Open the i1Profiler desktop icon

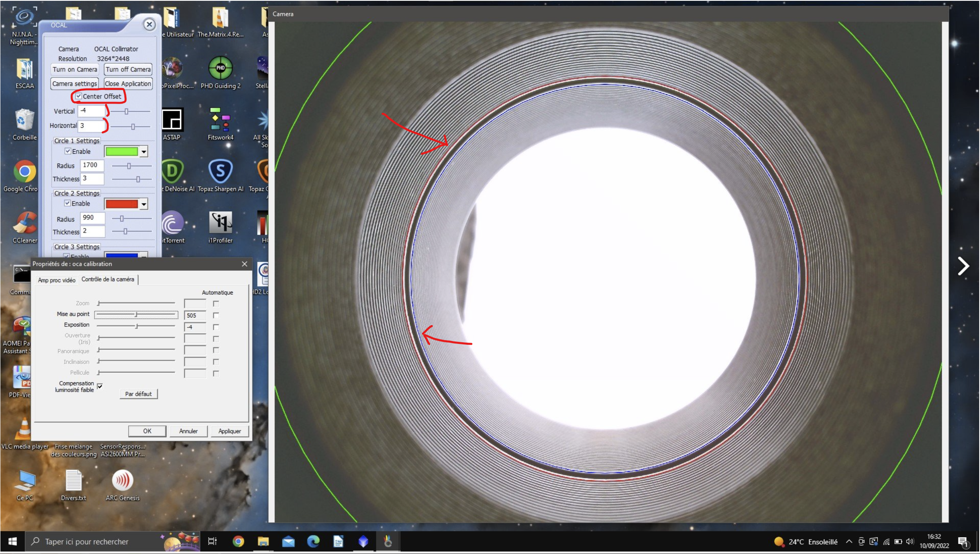click(220, 228)
